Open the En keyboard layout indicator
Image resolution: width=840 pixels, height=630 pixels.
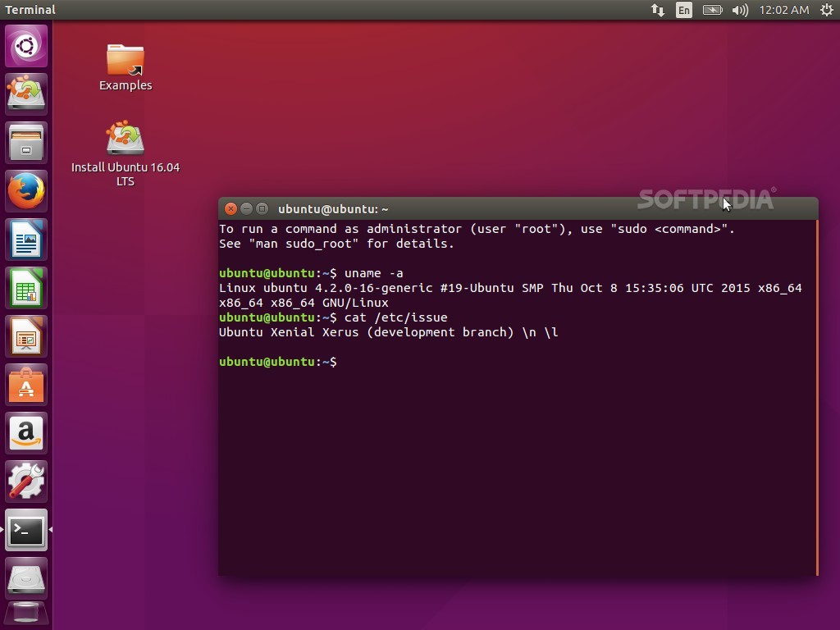(684, 10)
